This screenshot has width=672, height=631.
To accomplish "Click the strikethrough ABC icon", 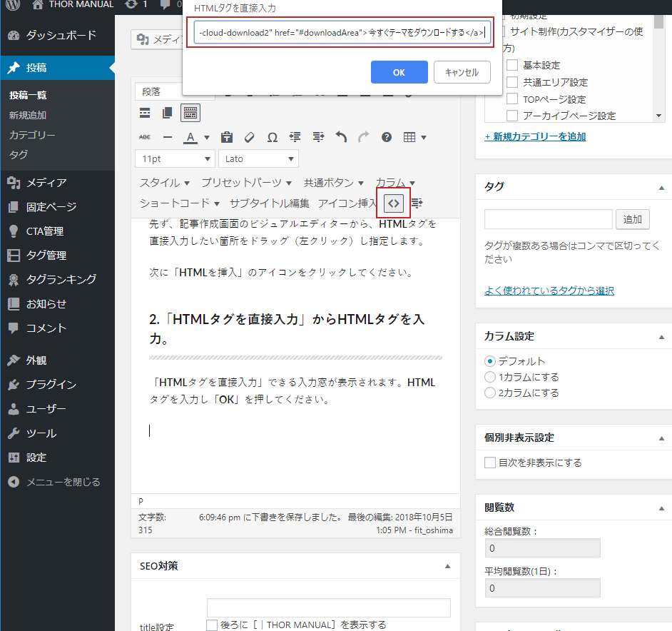I will 145,137.
